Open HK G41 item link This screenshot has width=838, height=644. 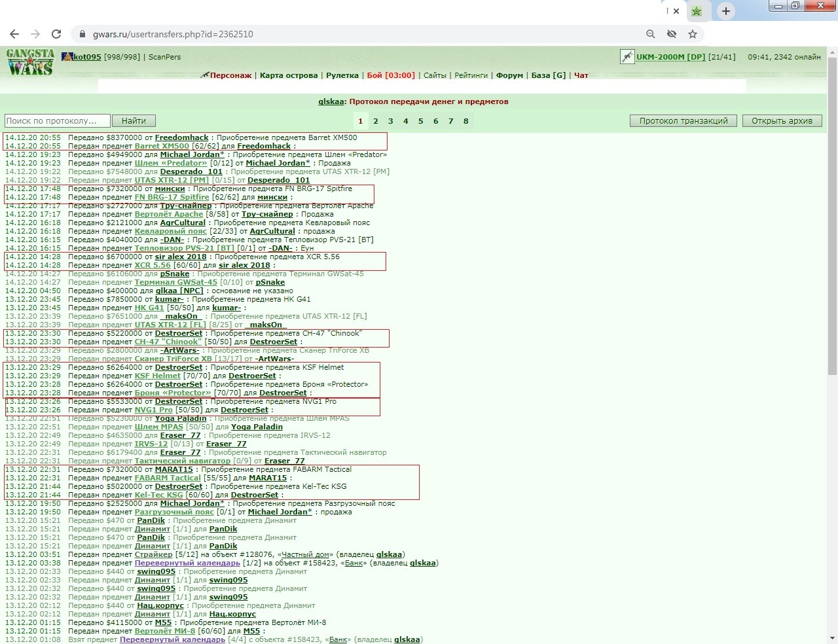(149, 308)
